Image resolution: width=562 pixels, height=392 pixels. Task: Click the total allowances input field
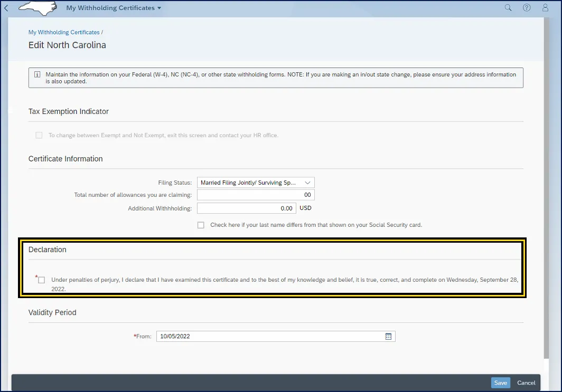256,195
